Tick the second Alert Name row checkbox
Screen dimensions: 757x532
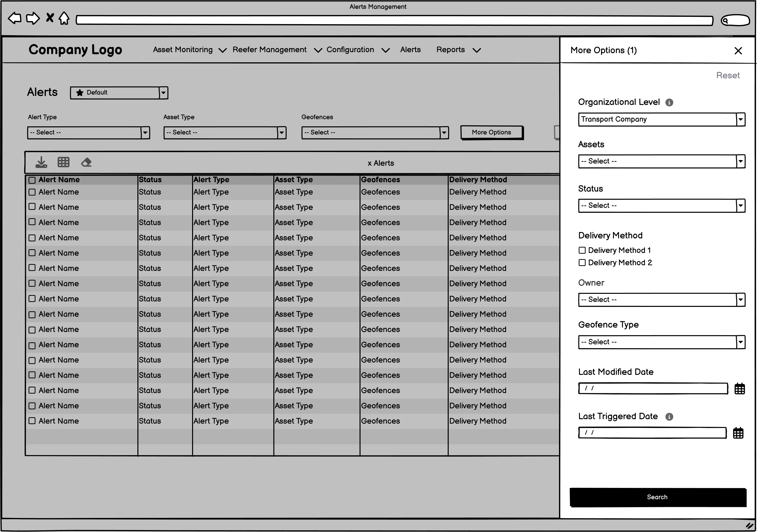[x=32, y=207]
